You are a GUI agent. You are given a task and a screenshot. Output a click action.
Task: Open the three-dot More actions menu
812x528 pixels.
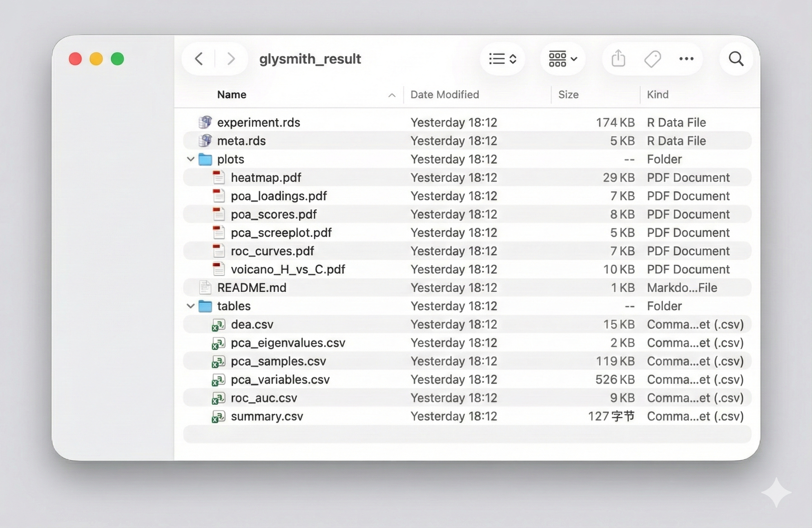coord(686,59)
